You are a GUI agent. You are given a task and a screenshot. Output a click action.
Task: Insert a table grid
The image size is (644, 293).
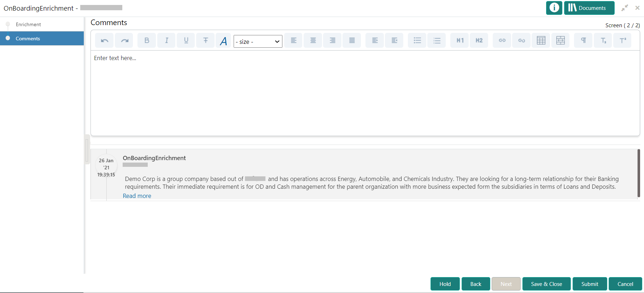(541, 40)
